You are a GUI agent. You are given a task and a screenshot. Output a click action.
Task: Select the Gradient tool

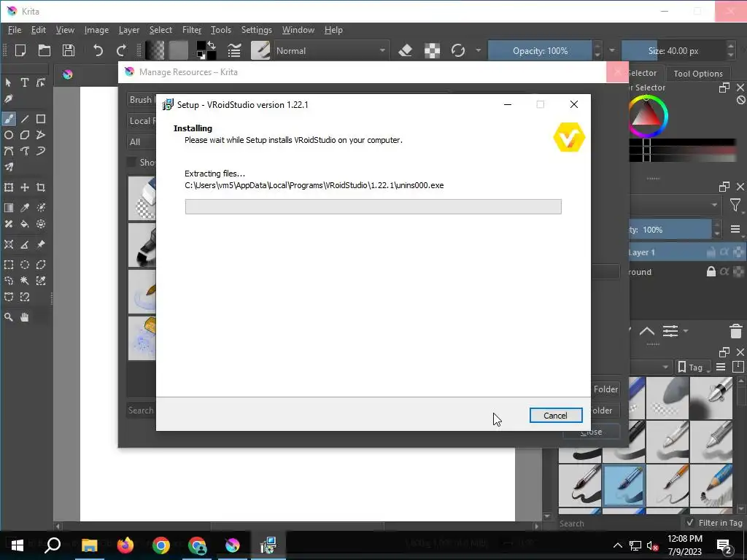(x=9, y=208)
